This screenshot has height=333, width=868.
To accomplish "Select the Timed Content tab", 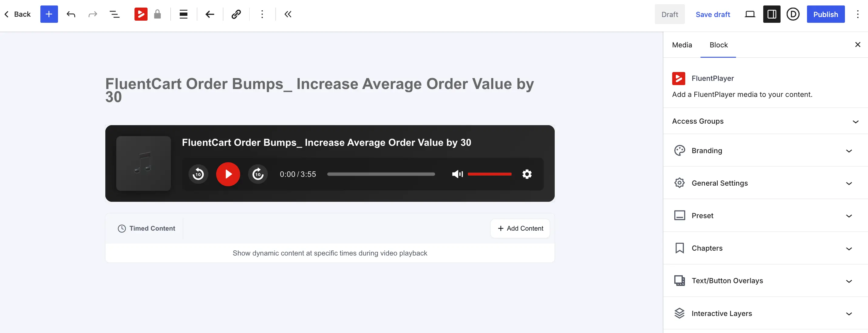I will point(146,228).
